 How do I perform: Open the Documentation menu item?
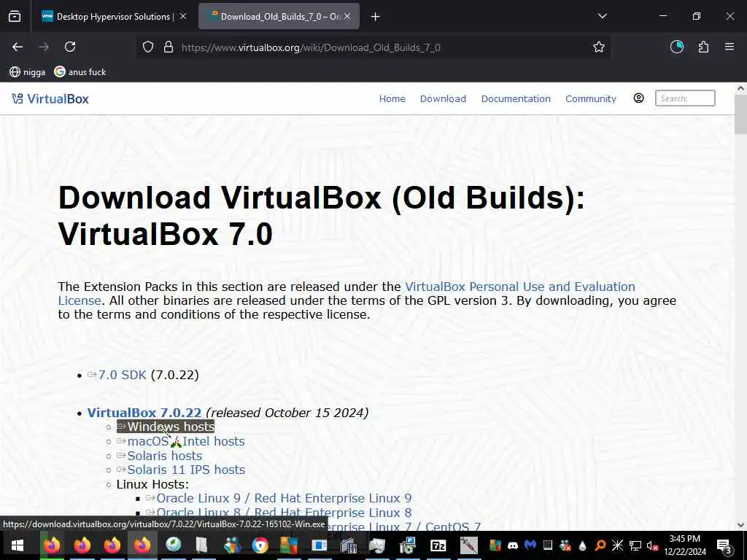(516, 98)
